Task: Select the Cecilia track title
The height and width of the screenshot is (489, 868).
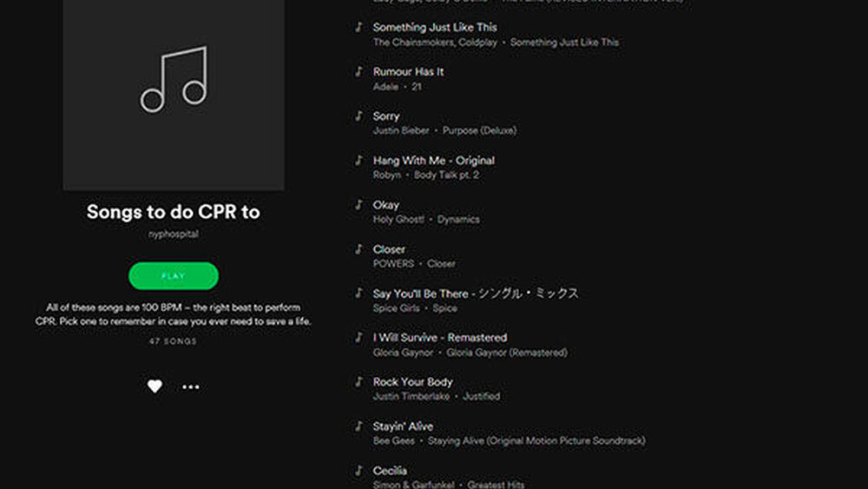Action: [x=390, y=470]
